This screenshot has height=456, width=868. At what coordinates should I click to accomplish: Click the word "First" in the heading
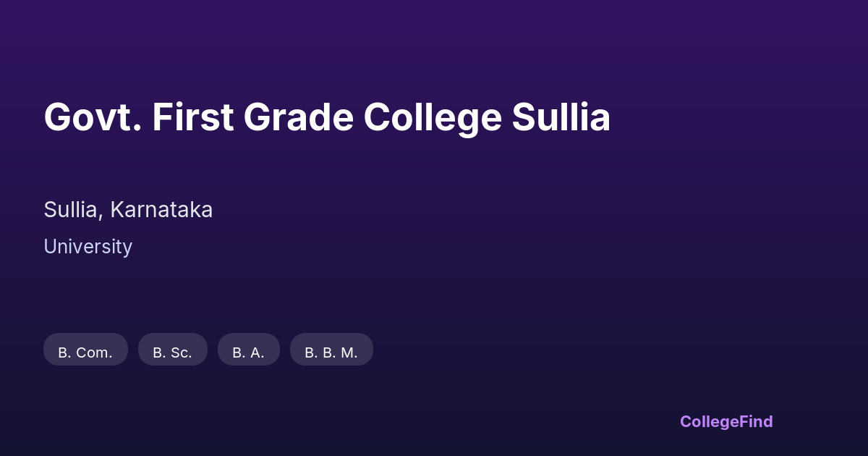pos(192,117)
